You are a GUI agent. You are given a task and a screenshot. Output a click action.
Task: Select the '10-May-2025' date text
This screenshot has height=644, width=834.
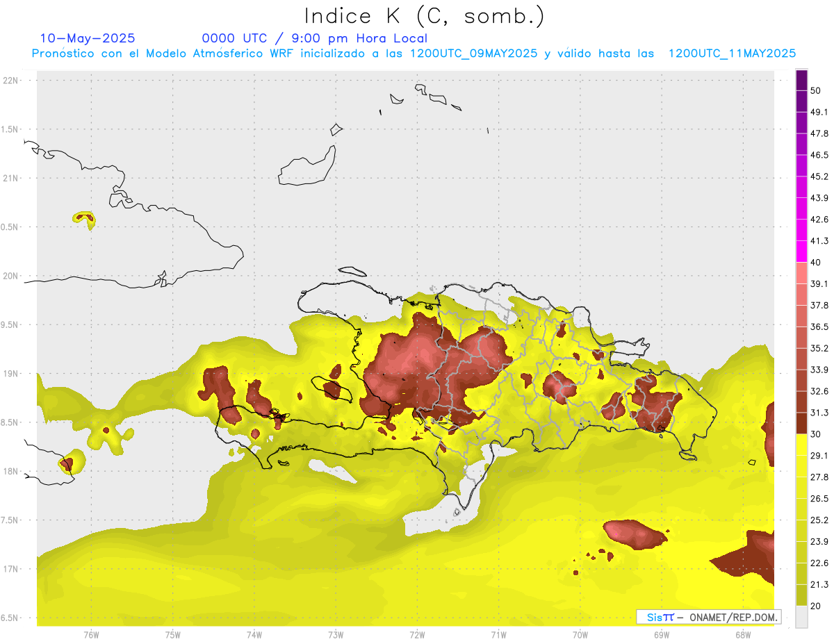click(x=88, y=38)
